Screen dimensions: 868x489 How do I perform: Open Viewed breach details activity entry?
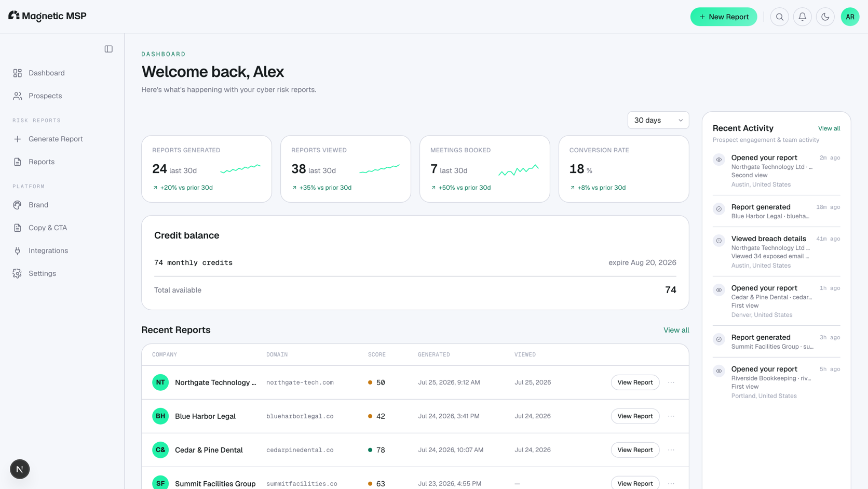click(776, 252)
